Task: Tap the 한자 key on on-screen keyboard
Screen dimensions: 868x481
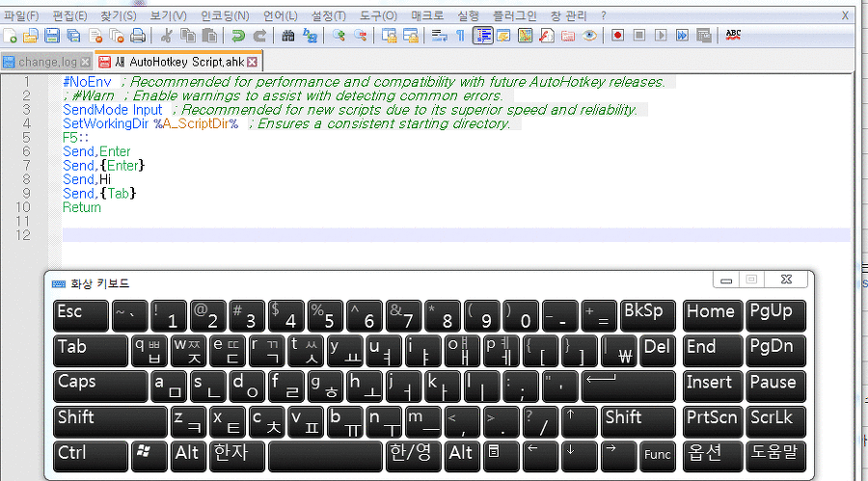Action: pos(237,457)
